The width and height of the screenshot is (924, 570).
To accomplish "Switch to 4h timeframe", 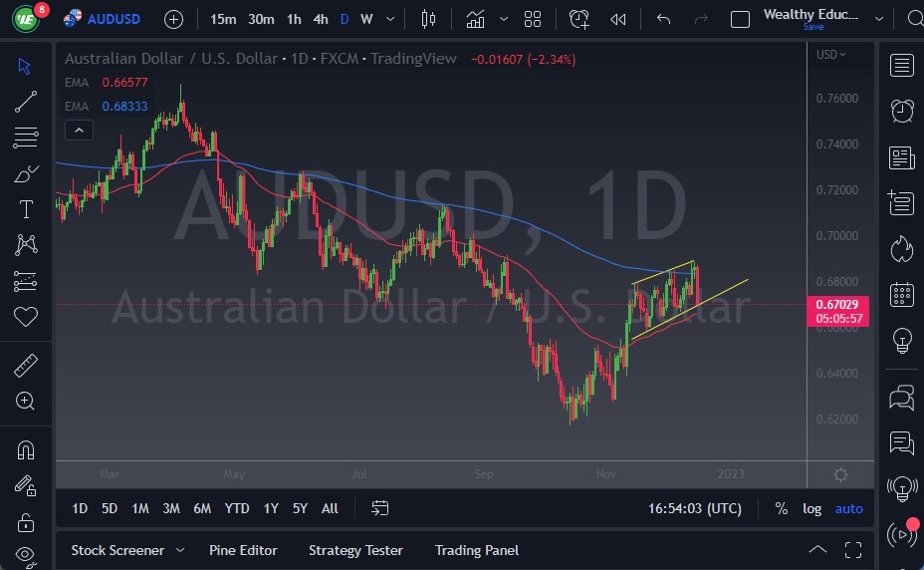I will click(320, 20).
